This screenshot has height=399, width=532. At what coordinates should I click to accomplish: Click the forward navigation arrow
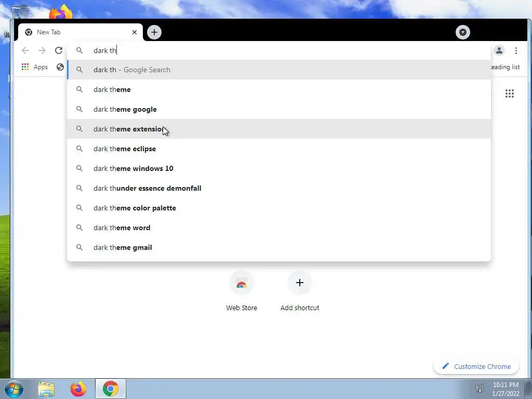pos(42,50)
